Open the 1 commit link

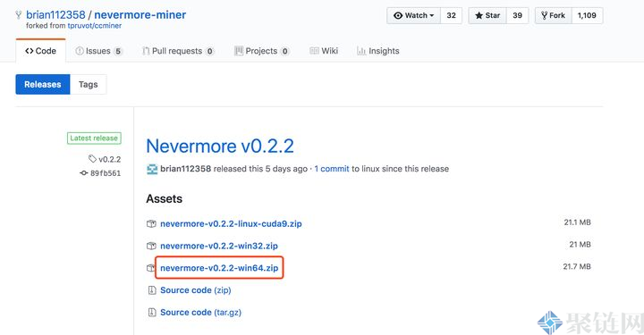click(x=332, y=169)
